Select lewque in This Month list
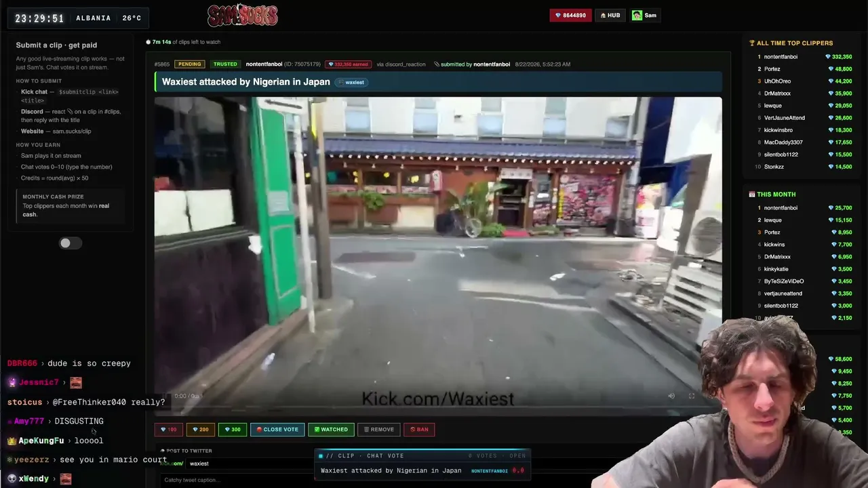 [773, 220]
